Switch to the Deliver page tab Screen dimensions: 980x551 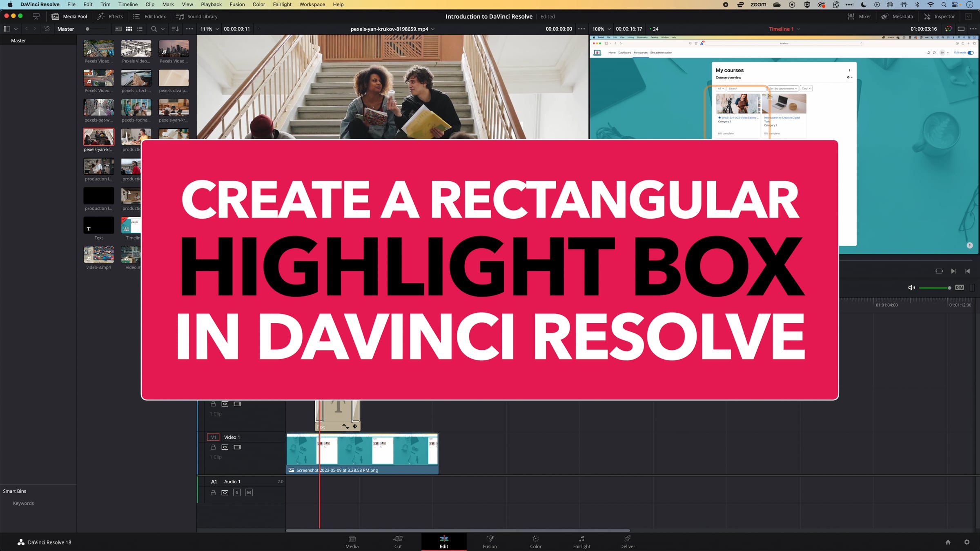point(628,542)
